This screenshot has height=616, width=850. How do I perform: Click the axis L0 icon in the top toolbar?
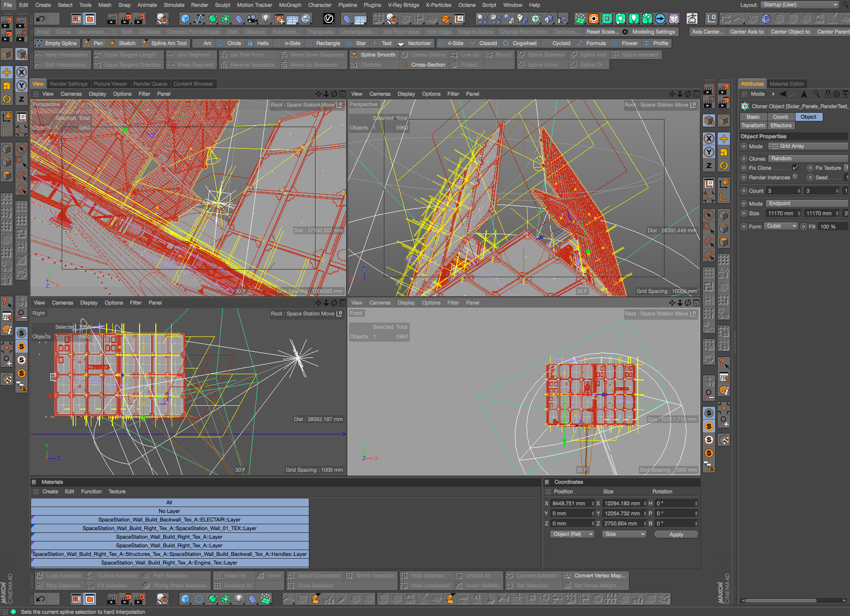tap(711, 19)
